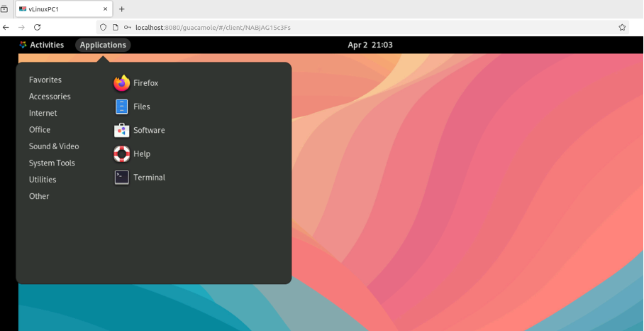Click the clock showing Apr 2 21:03
Image resolution: width=644 pixels, height=331 pixels.
370,45
